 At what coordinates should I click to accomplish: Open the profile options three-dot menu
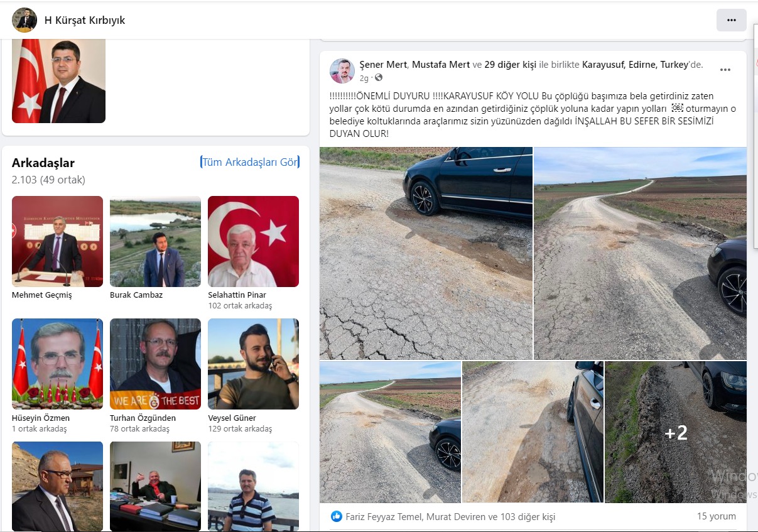(x=731, y=20)
